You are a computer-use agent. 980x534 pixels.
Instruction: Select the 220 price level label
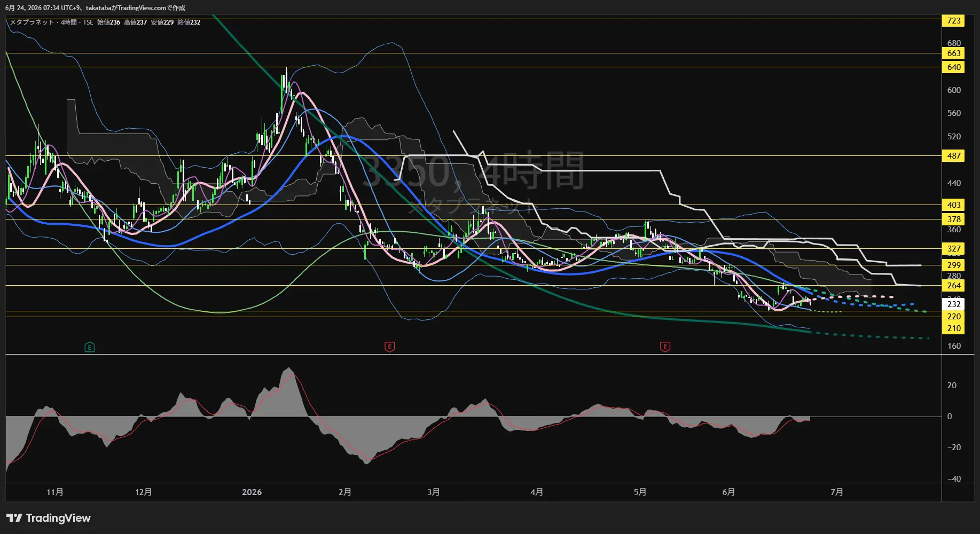[954, 317]
